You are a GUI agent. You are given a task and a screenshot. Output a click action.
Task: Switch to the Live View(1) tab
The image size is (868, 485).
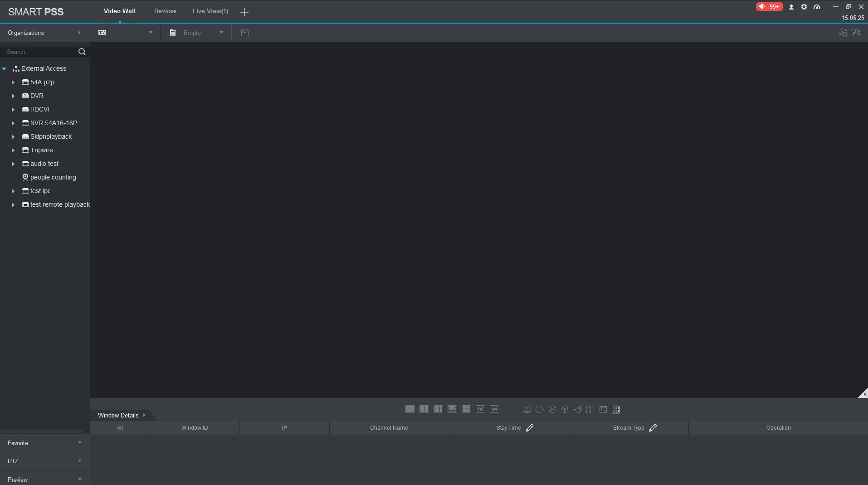tap(210, 11)
